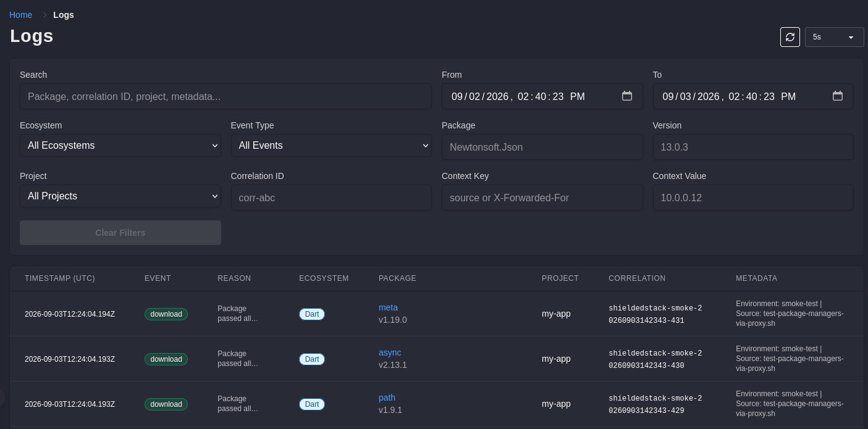Click the Ecosystem column header

(324, 278)
